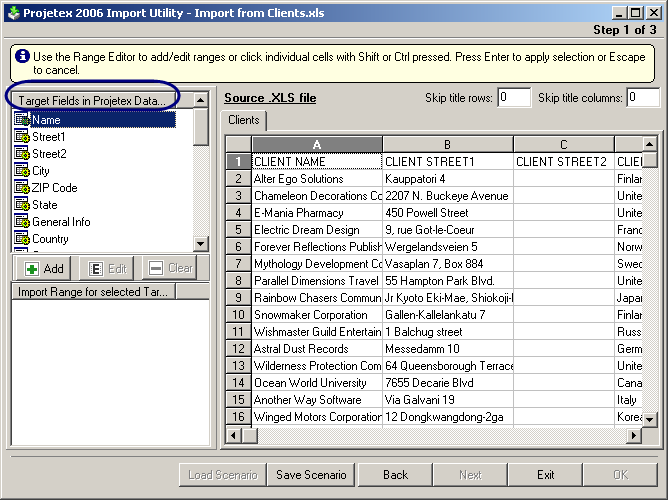This screenshot has height=500, width=668.
Task: Click the Exit button
Action: (545, 475)
